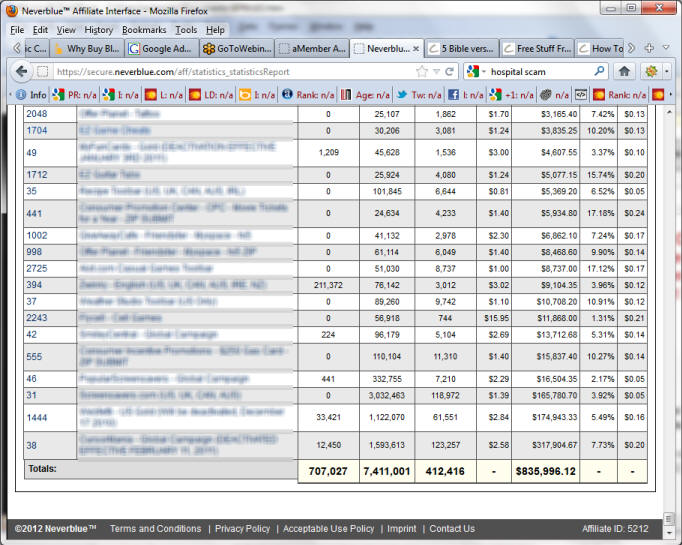Open the Privacy Policy footer link
Image resolution: width=682 pixels, height=545 pixels.
(242, 528)
